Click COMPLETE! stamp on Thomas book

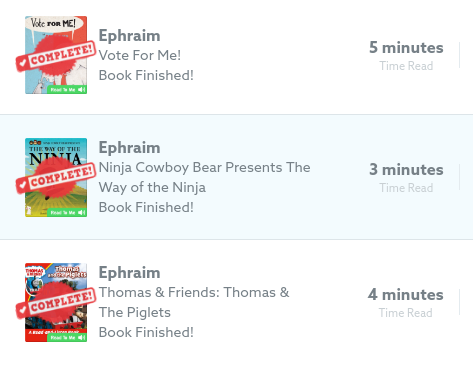coord(56,303)
